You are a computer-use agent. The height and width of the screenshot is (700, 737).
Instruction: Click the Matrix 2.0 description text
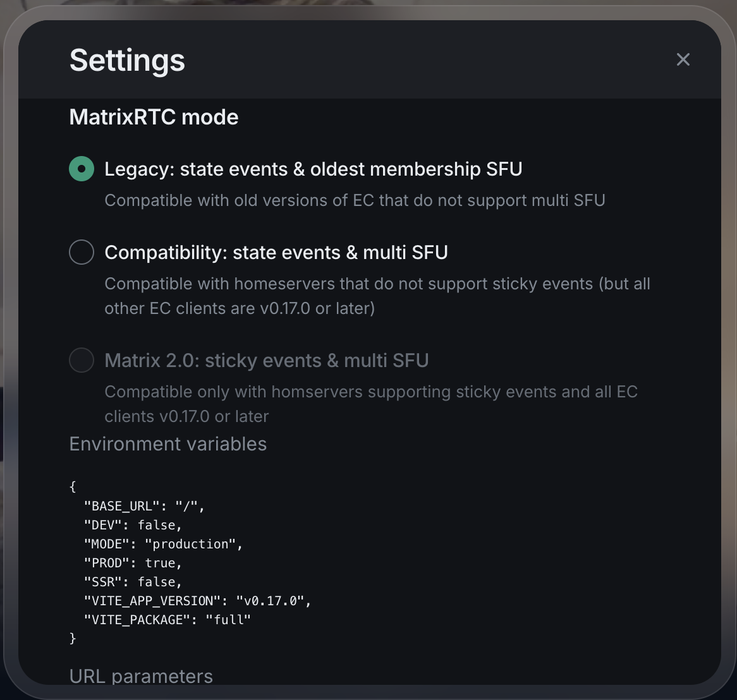coord(370,404)
